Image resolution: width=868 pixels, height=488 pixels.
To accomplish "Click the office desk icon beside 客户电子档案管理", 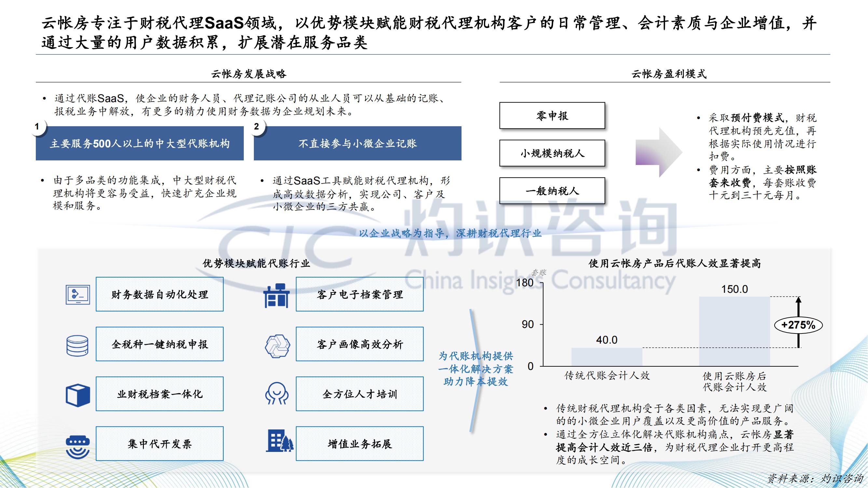I will point(276,296).
